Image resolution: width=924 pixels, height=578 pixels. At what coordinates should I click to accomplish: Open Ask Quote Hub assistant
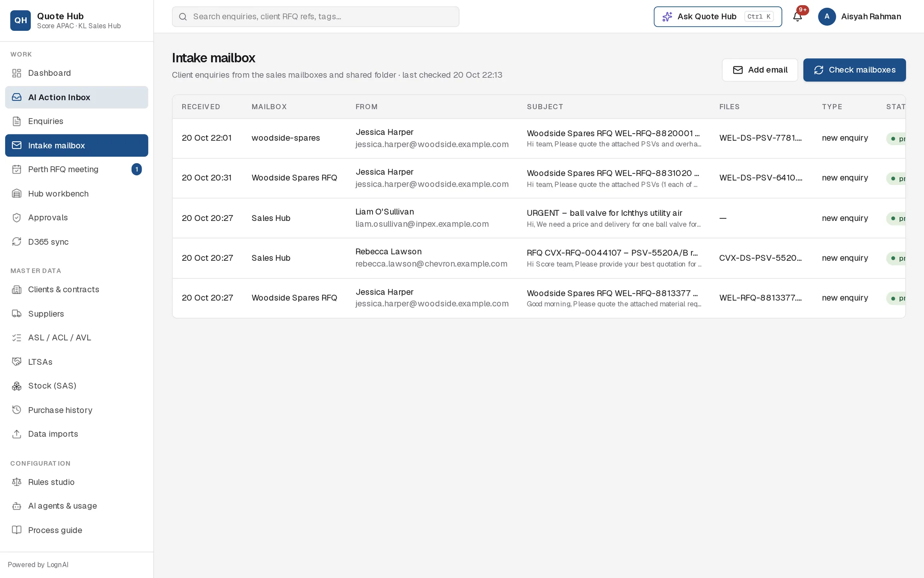(x=717, y=17)
